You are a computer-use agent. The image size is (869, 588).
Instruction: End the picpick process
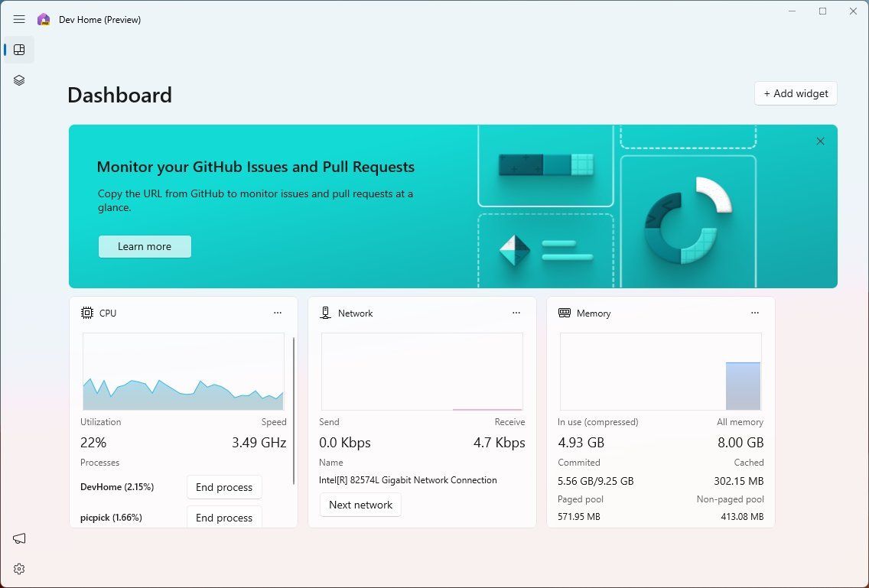pyautogui.click(x=223, y=518)
